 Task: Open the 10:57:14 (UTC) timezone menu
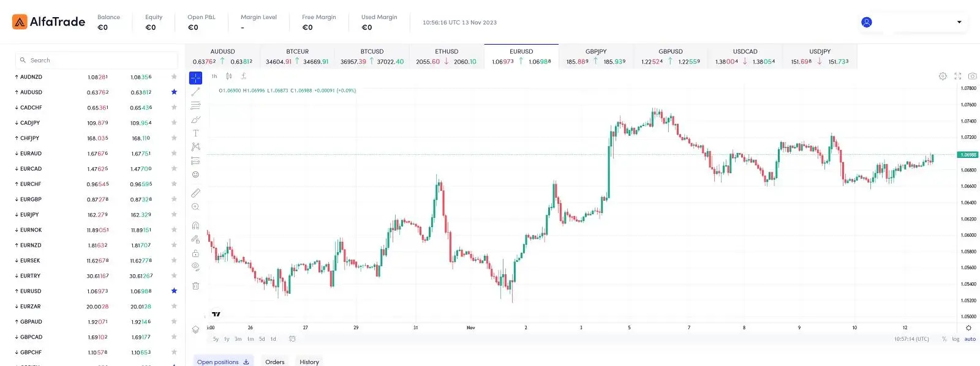911,339
